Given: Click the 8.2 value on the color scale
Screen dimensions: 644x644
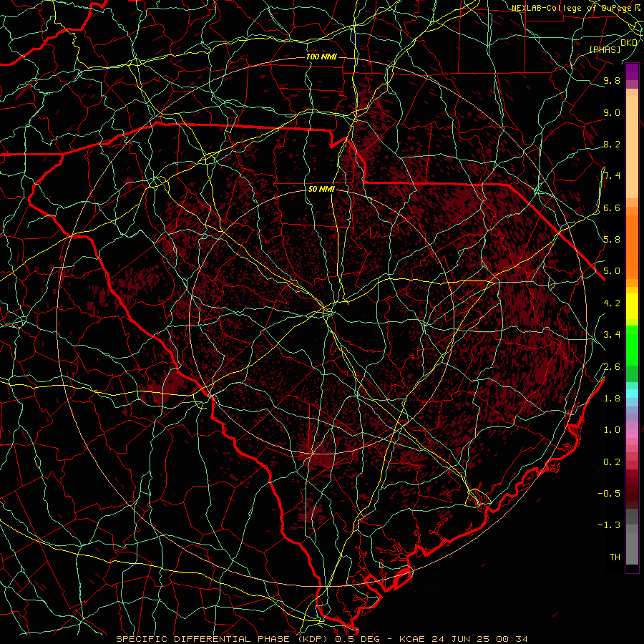Looking at the screenshot, I should (x=612, y=145).
